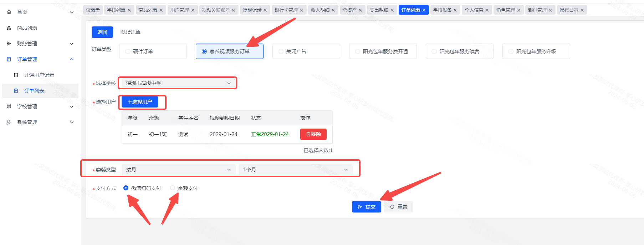The height and width of the screenshot is (245, 644).
Task: Click the 系统管理 user icon
Action: (9, 122)
